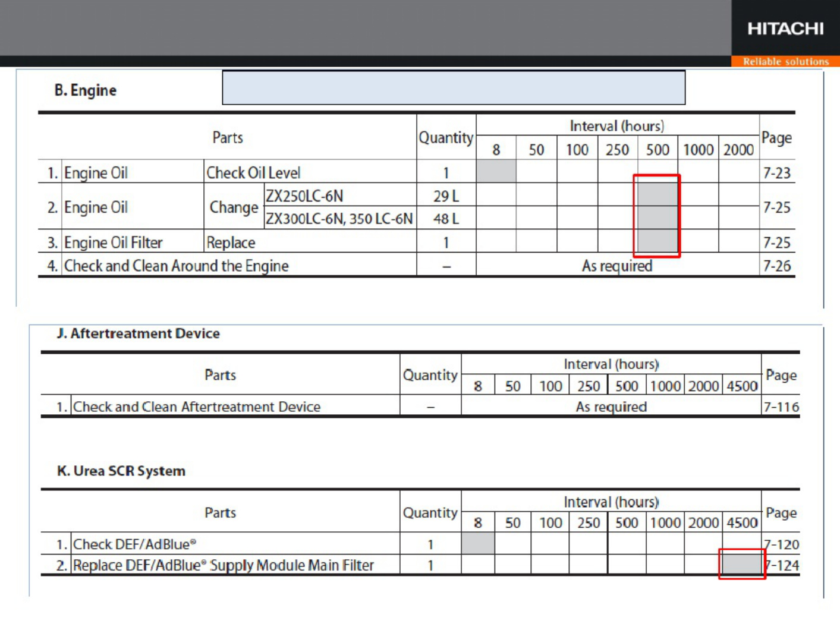Click page reference "7-116"
This screenshot has height=630, width=840.
pyautogui.click(x=781, y=407)
